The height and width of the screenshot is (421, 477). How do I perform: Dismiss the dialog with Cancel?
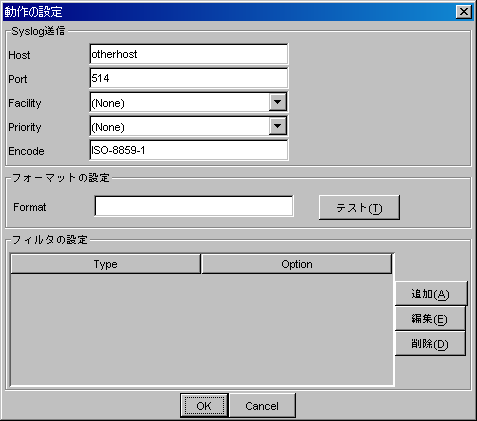[x=262, y=406]
